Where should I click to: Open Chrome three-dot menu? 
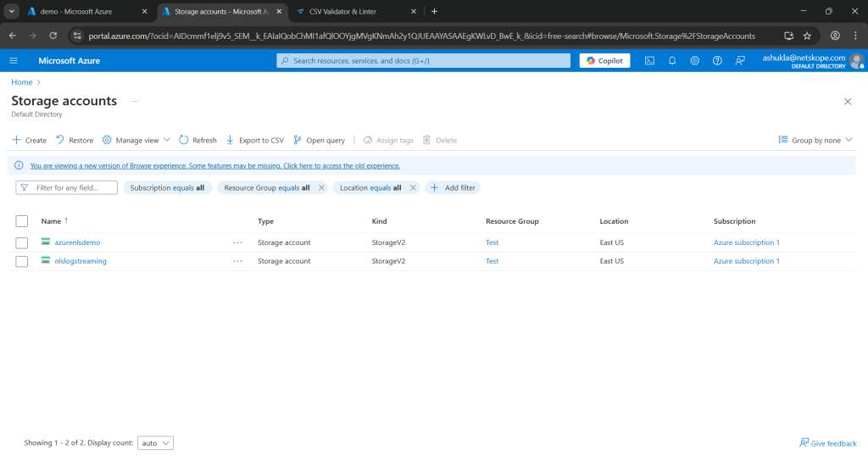(855, 36)
